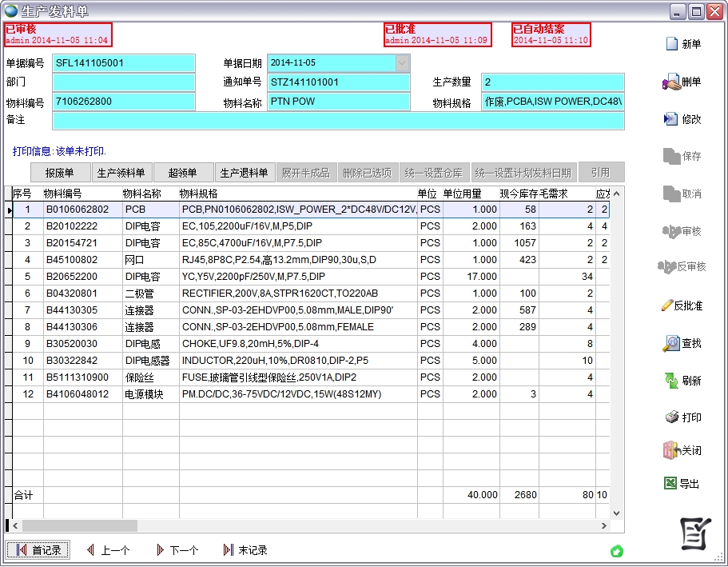Image resolution: width=728 pixels, height=567 pixels.
Task: Close the form via the 关闭 icon
Action: [671, 450]
